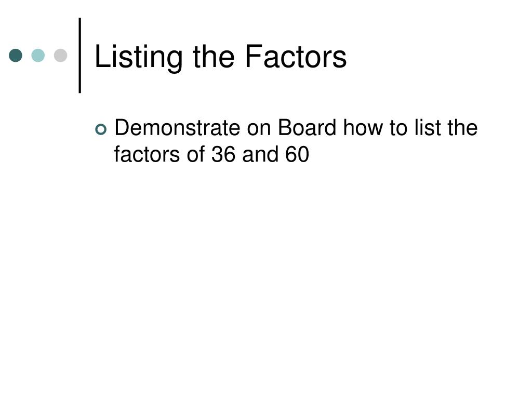The image size is (532, 399).
Task: Click the lowercase word factors
Action: click(147, 154)
